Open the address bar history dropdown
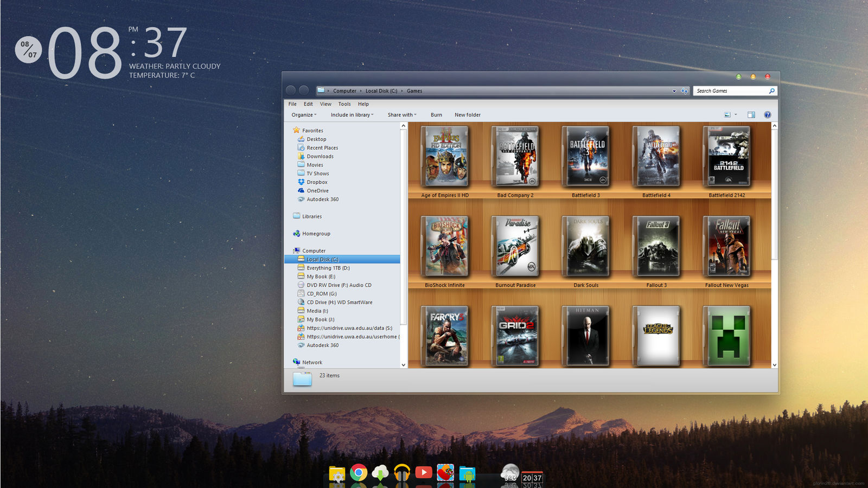Screen dimensions: 868x488 click(674, 91)
